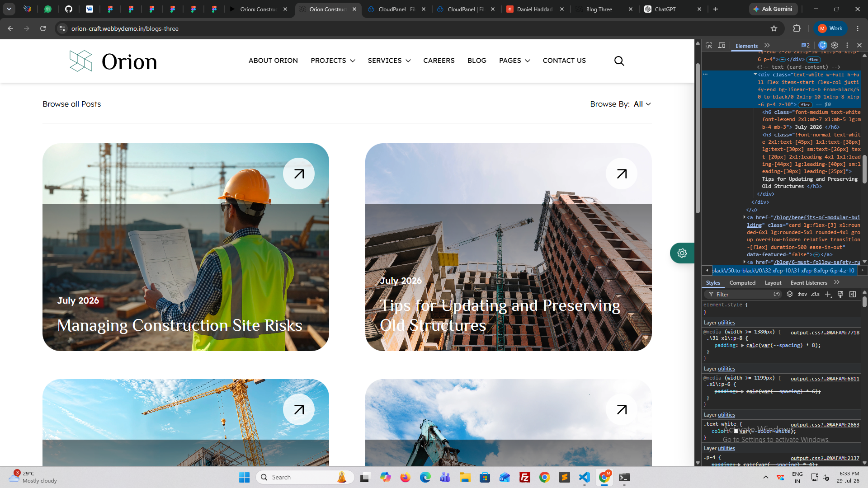Screen dimensions: 868x488
Task: Toggle the .cls element classes panel
Action: [815, 294]
